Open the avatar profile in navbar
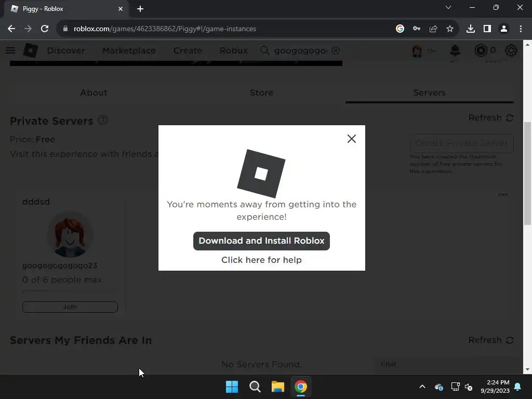 [417, 50]
